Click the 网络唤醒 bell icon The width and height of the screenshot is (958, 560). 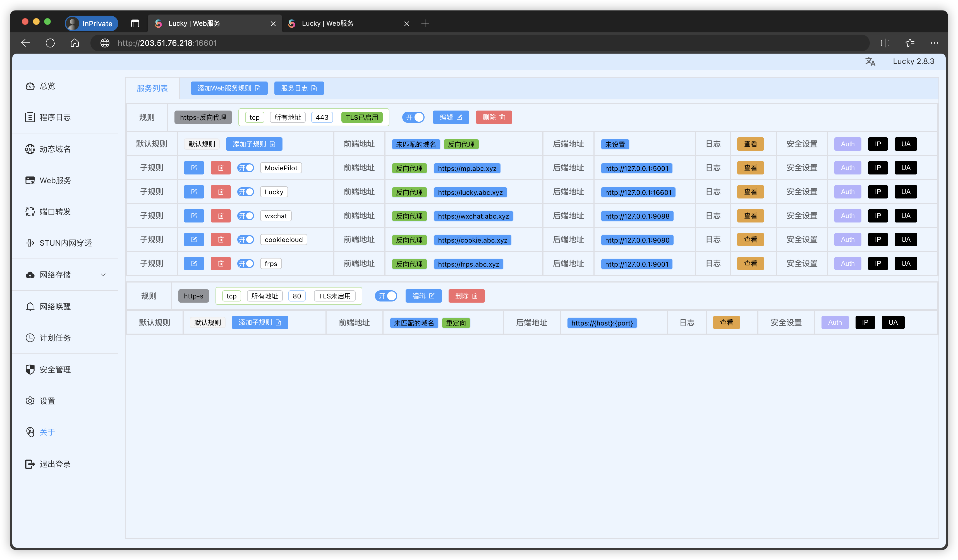pos(30,307)
